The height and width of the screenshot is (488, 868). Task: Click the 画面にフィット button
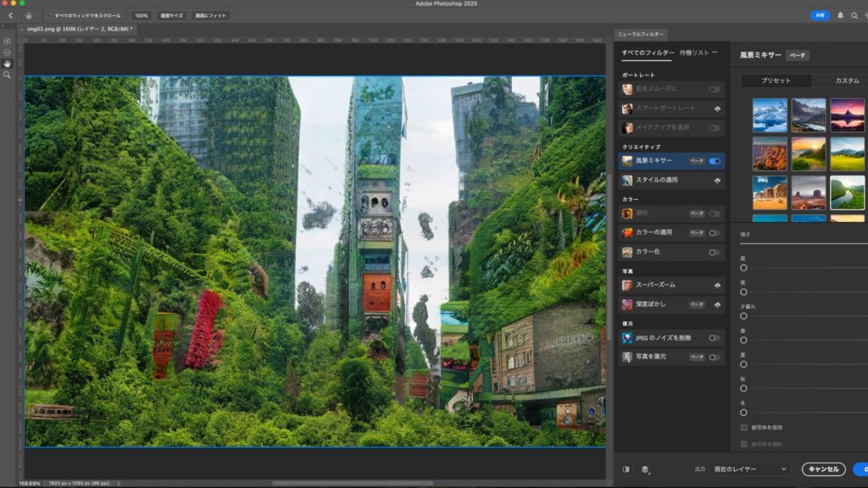[211, 15]
